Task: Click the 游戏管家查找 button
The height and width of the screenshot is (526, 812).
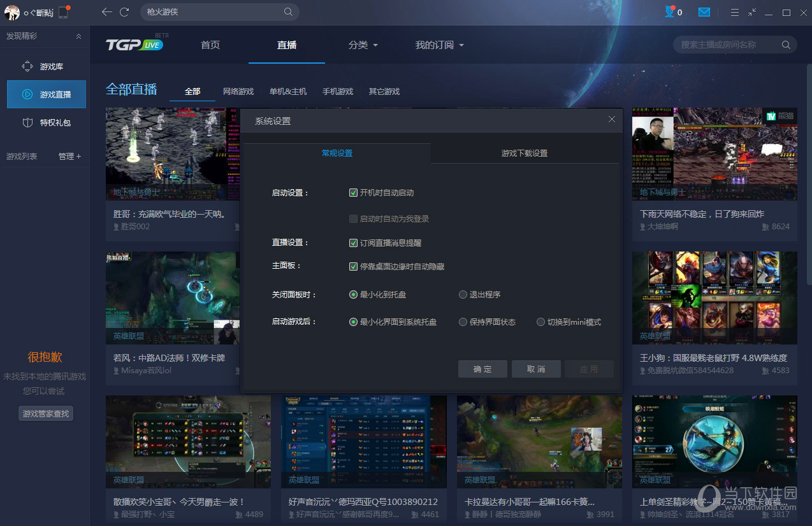Action: point(45,414)
